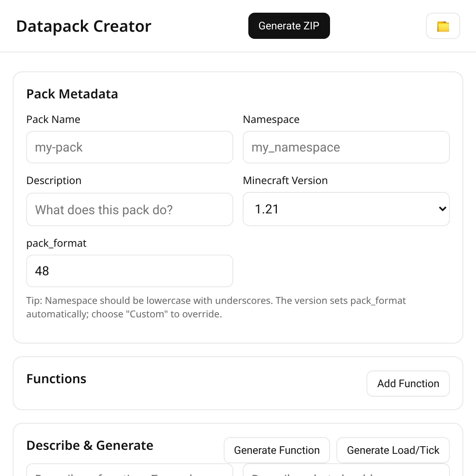Open the folder icon button in header
476x476 pixels.
[x=443, y=26]
